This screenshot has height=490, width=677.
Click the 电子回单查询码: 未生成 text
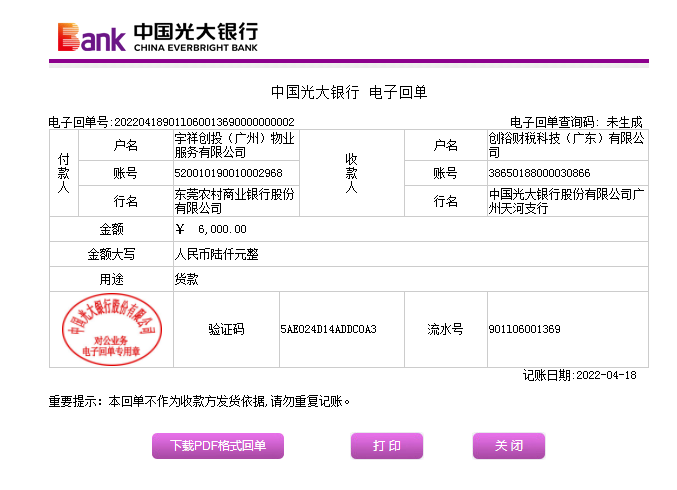pos(576,122)
